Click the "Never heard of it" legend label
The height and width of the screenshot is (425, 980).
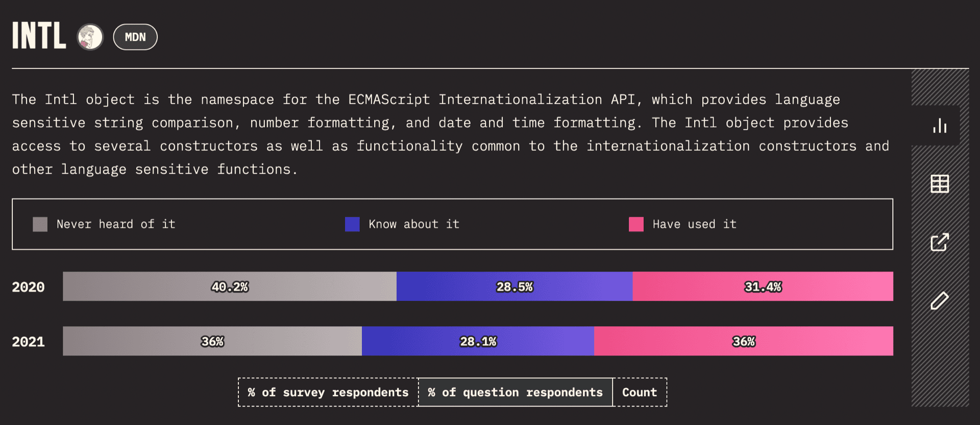tap(116, 224)
